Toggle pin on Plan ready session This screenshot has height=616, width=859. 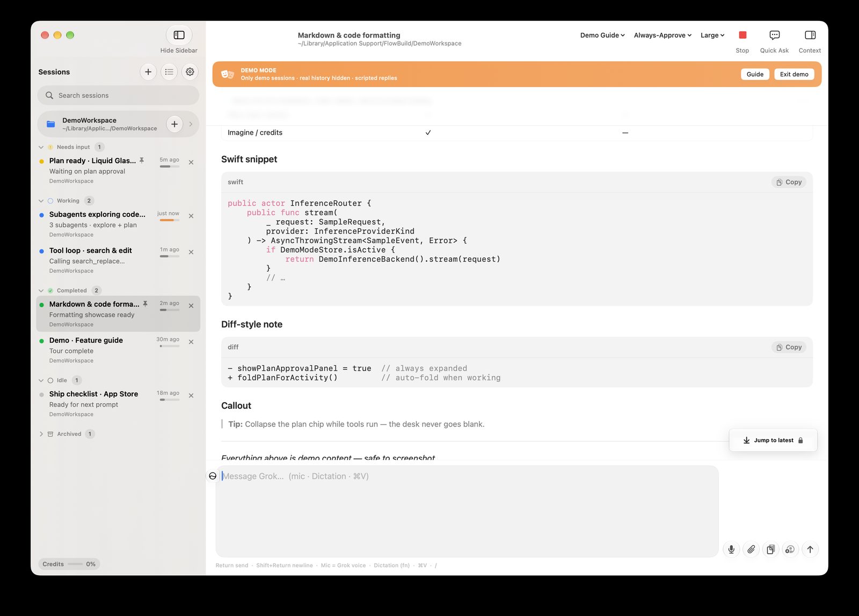(142, 161)
